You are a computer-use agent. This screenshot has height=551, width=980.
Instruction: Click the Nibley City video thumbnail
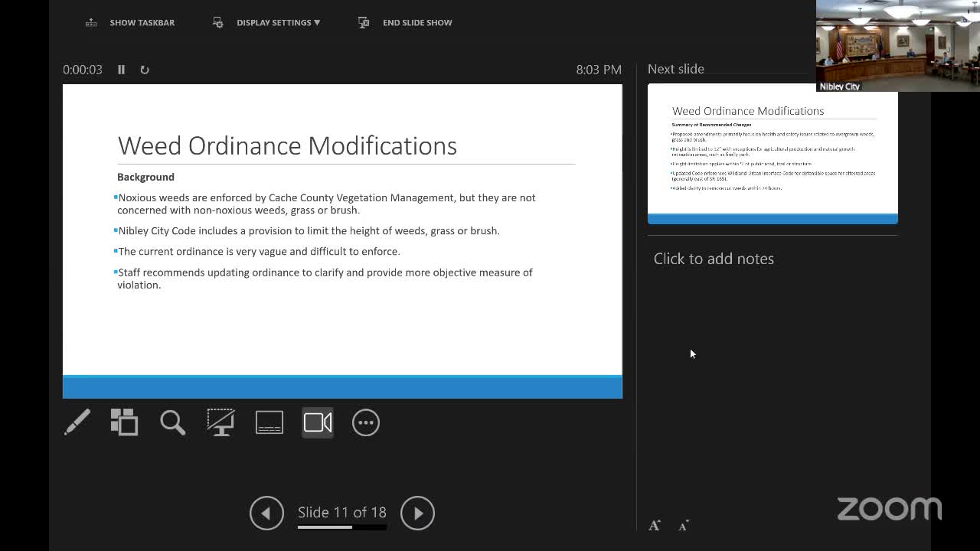[897, 46]
